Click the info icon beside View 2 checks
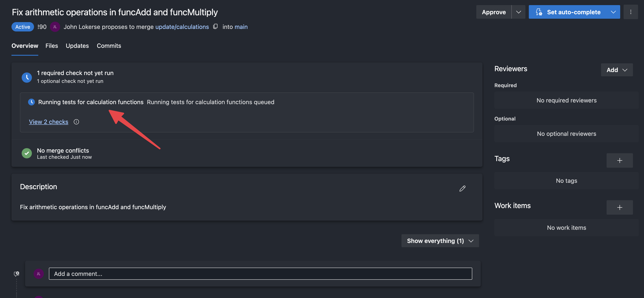The width and height of the screenshot is (644, 298). 76,122
